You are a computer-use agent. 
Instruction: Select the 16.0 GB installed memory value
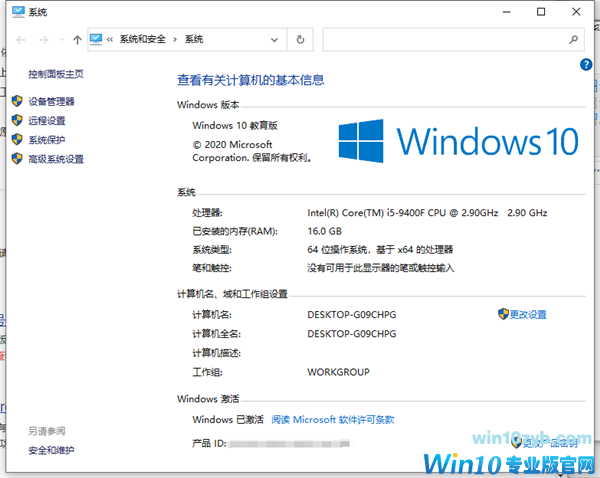pyautogui.click(x=324, y=231)
